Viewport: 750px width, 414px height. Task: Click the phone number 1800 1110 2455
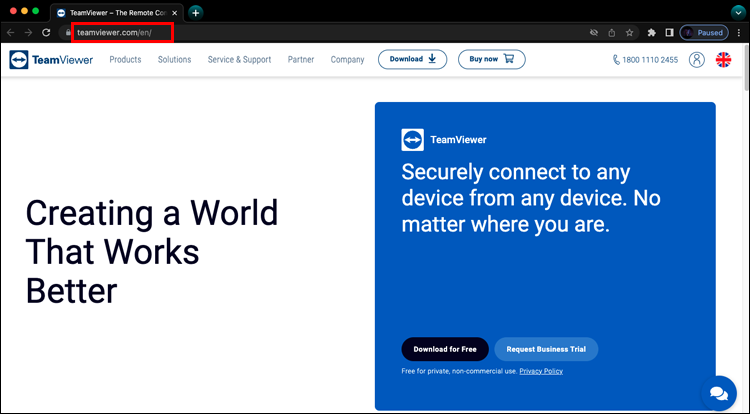click(x=645, y=60)
